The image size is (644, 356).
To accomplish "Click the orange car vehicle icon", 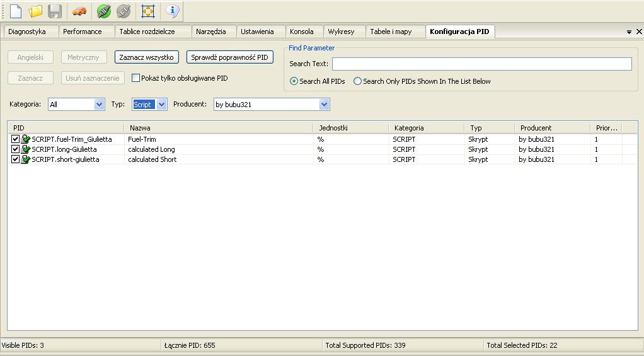I will click(x=79, y=11).
